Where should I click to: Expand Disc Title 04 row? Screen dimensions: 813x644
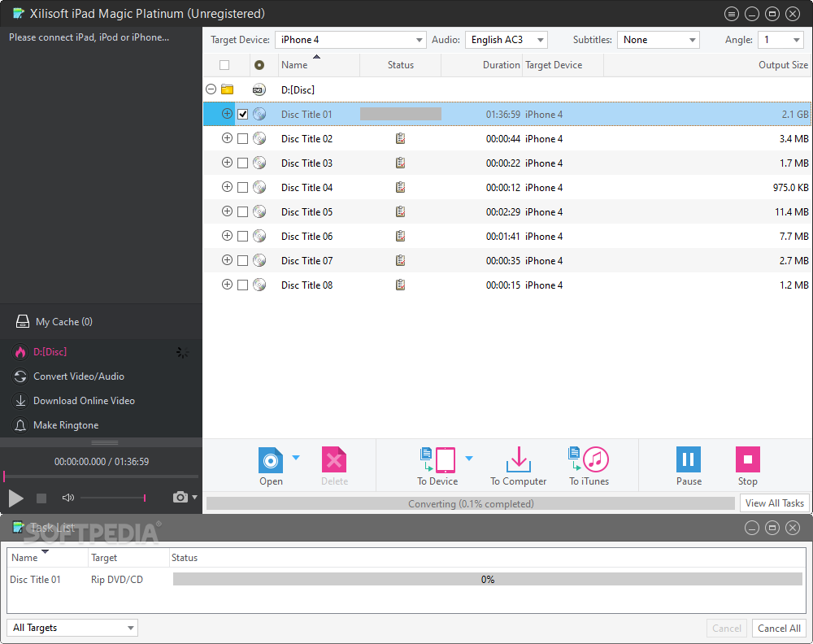tap(227, 187)
